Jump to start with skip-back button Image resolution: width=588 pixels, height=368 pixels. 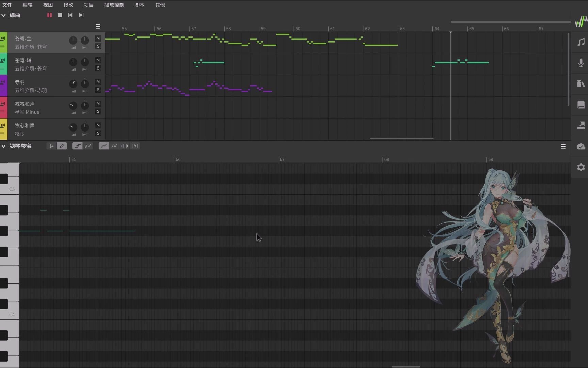tap(70, 15)
